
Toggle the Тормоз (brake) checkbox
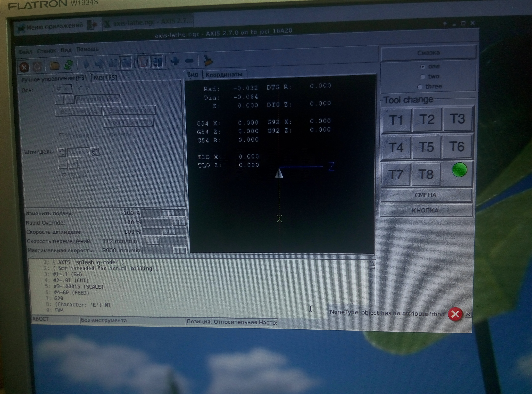(x=64, y=176)
